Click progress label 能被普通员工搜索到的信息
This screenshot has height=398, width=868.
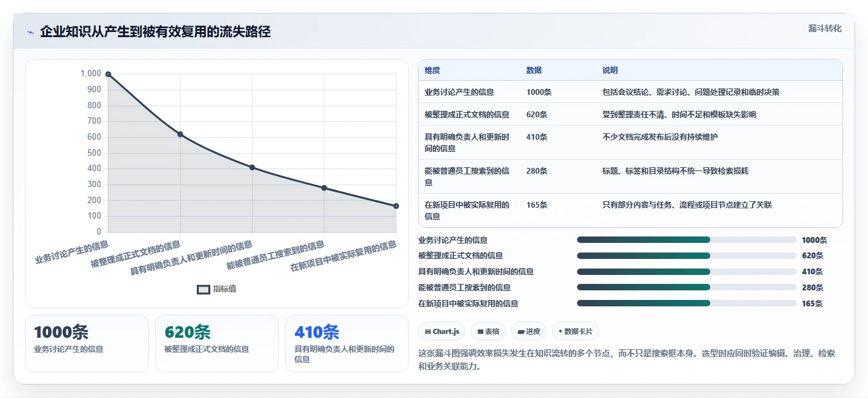pos(464,288)
